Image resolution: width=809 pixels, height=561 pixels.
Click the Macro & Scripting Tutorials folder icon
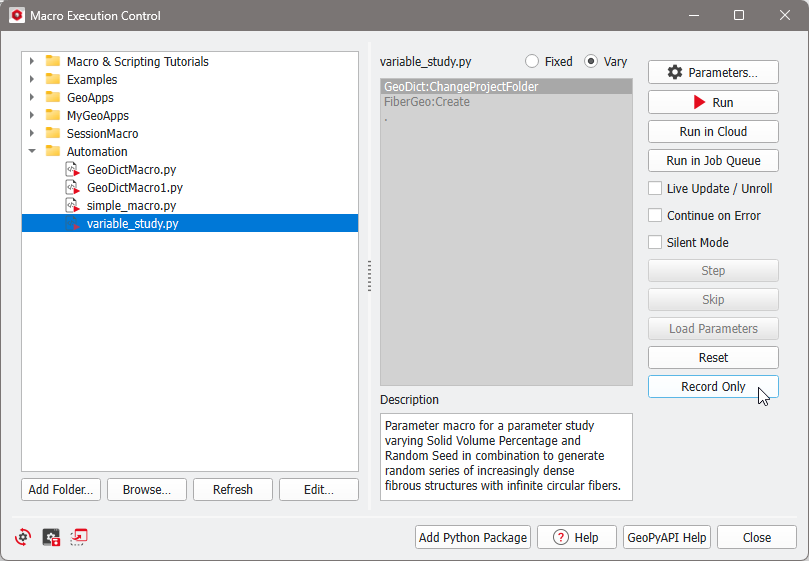(x=53, y=61)
